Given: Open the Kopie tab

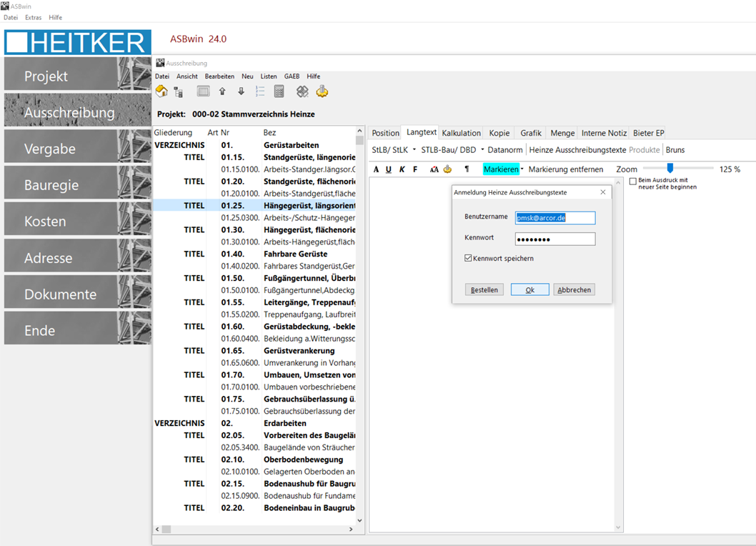Looking at the screenshot, I should click(499, 133).
